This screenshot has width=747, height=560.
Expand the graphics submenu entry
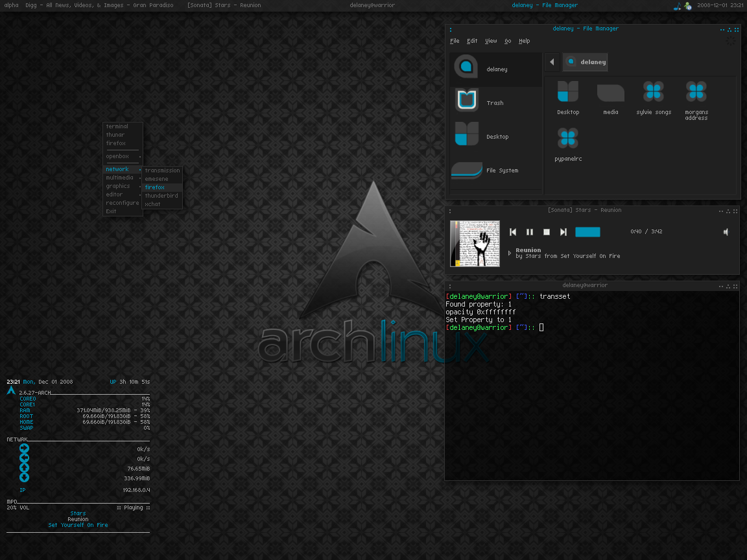(123, 186)
